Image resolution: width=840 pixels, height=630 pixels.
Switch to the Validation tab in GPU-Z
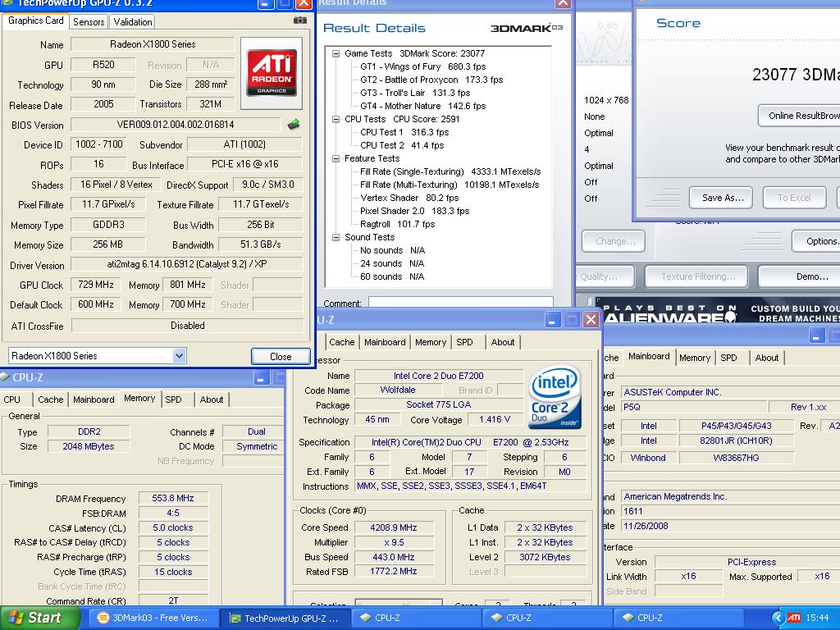(132, 22)
